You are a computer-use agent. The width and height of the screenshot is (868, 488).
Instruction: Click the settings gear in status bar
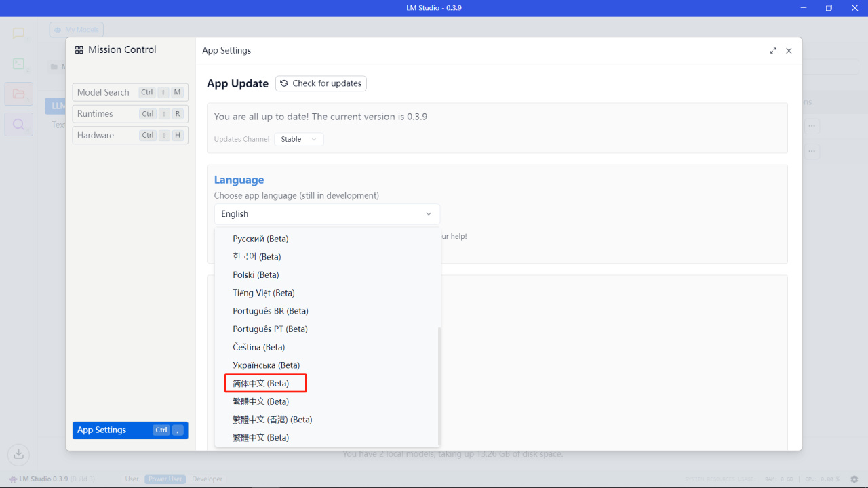854,479
